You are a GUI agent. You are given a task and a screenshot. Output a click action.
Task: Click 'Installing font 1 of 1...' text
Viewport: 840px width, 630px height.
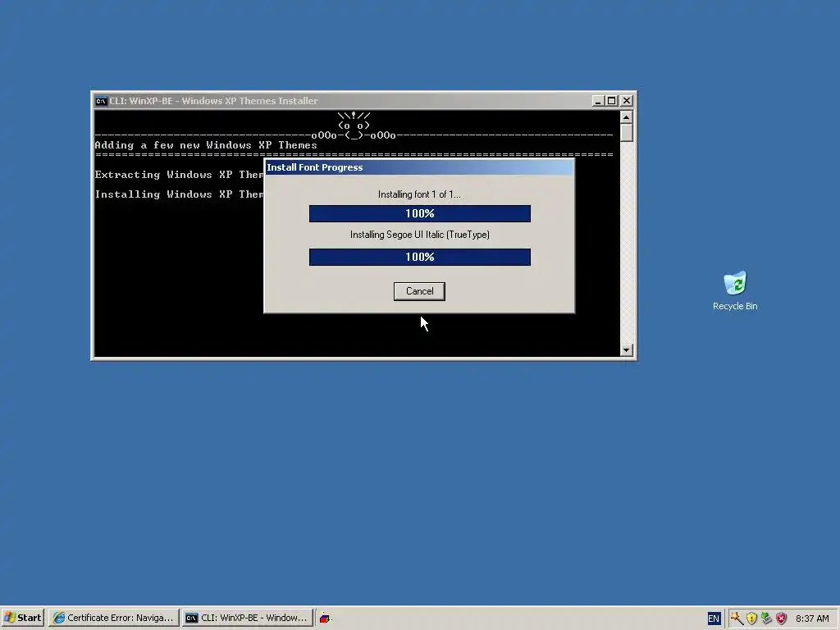[x=419, y=194]
